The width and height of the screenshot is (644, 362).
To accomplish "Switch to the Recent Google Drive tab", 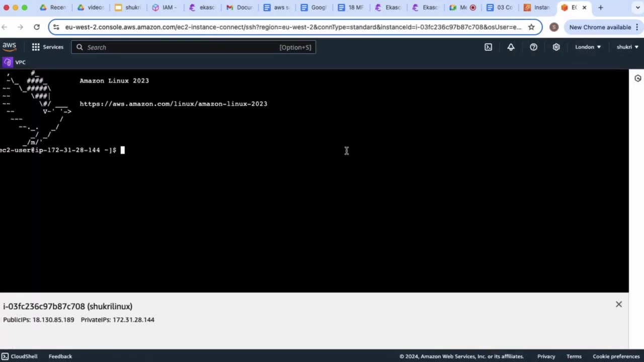I will click(x=53, y=8).
